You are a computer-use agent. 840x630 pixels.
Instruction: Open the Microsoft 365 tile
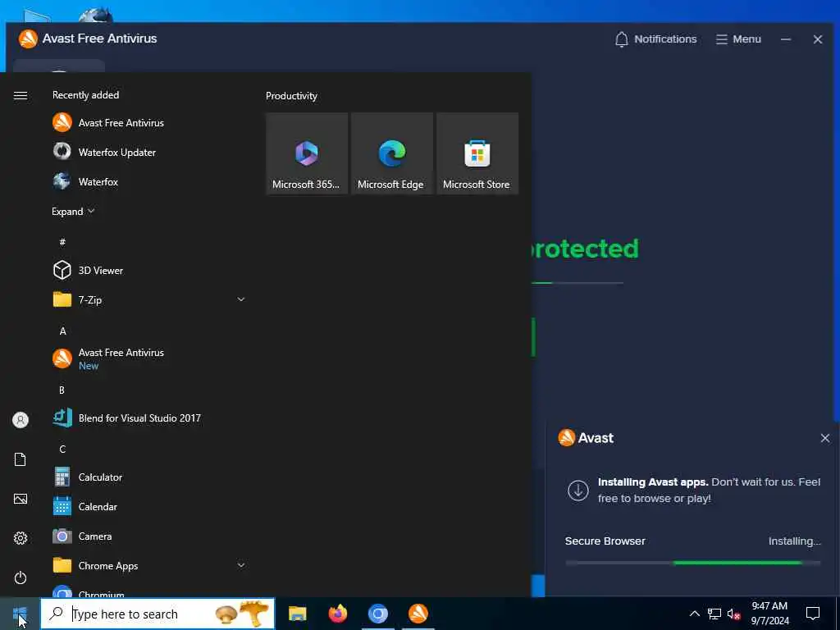[307, 153]
